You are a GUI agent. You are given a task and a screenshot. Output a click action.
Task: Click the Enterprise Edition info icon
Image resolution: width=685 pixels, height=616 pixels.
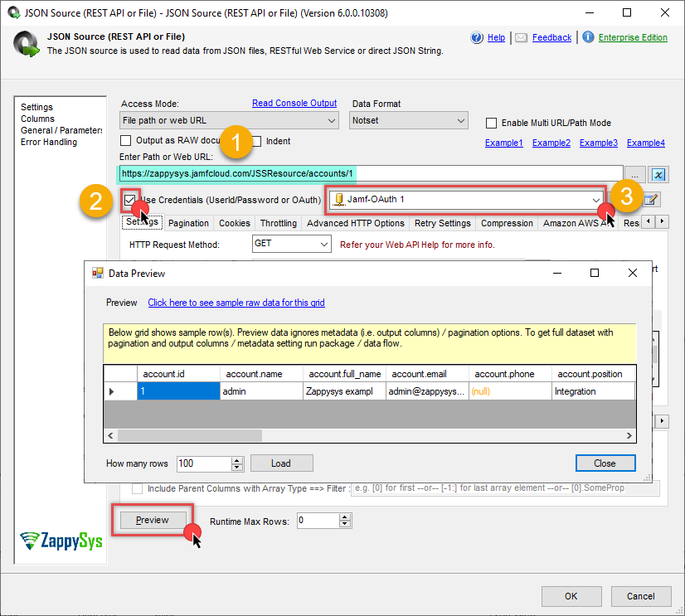coord(588,37)
